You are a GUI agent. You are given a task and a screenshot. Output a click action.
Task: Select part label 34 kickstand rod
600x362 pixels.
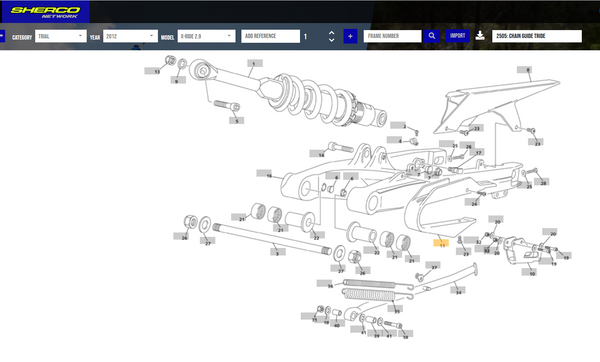tap(458, 290)
